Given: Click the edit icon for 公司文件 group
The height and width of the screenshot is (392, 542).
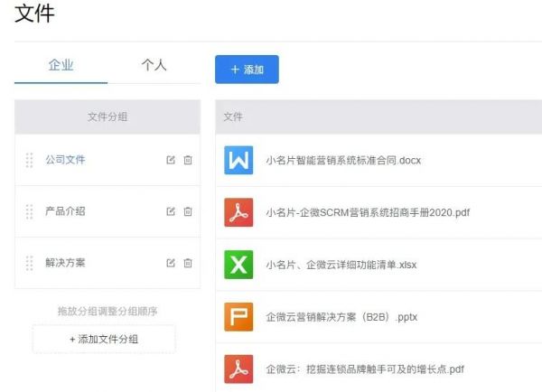Looking at the screenshot, I should tap(171, 160).
